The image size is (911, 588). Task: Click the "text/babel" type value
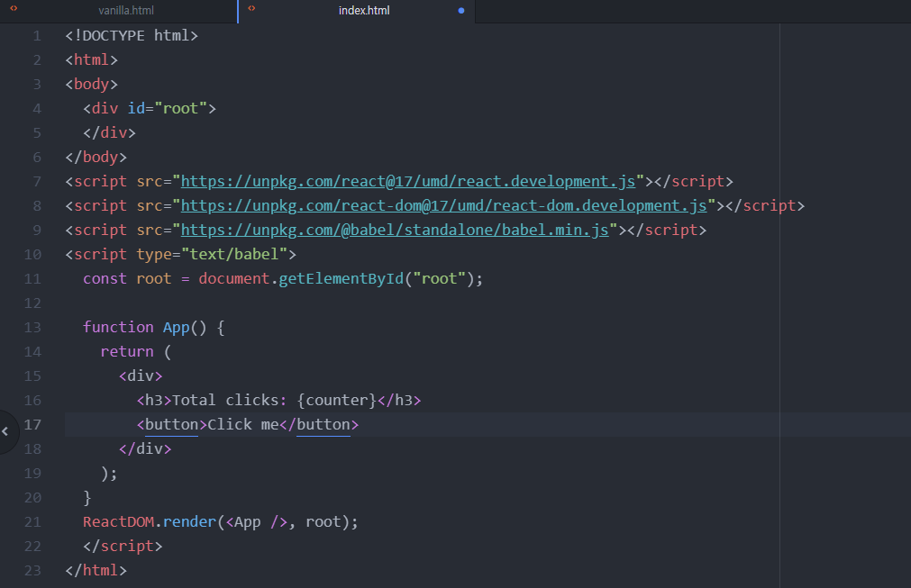coord(234,255)
